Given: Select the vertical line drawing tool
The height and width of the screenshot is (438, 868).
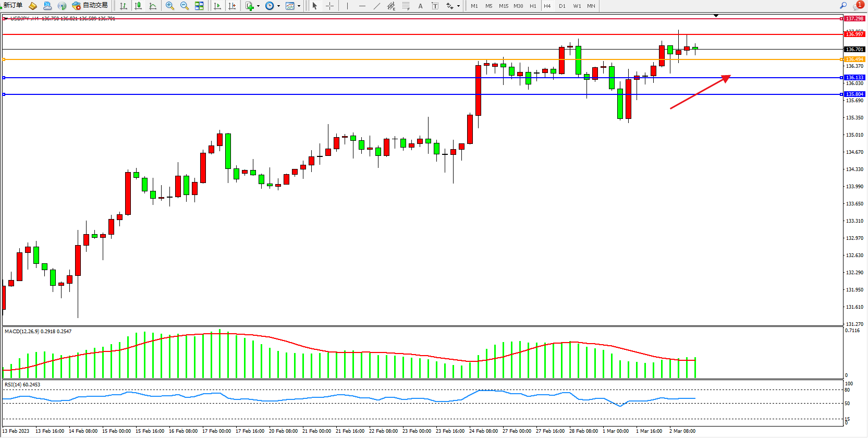Looking at the screenshot, I should [347, 6].
